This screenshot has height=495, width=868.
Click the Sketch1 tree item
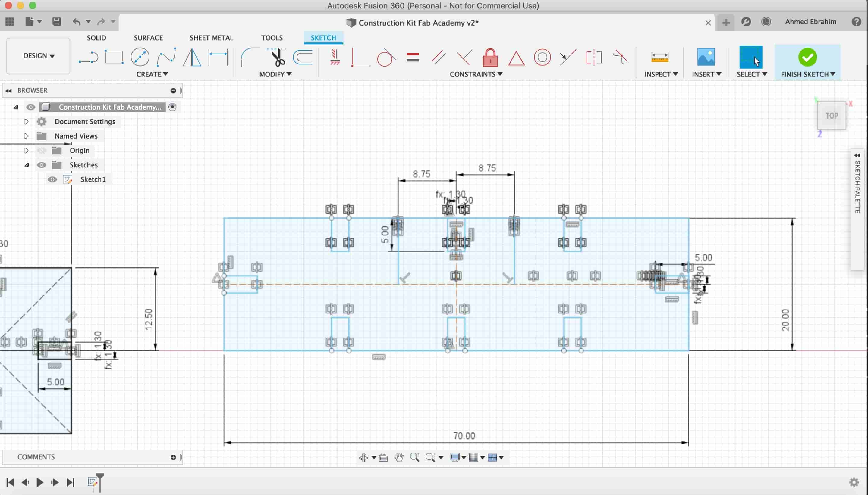(93, 179)
